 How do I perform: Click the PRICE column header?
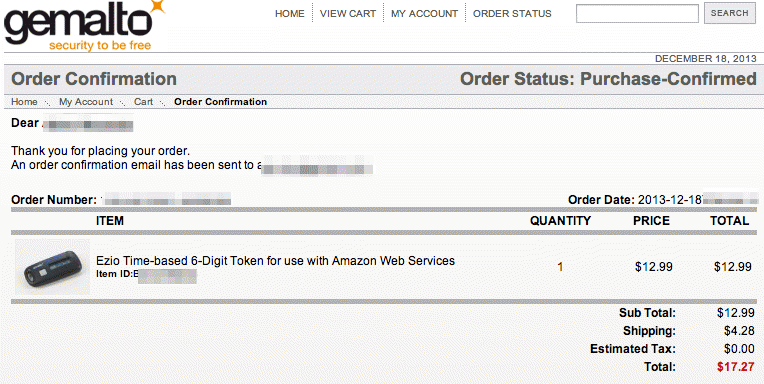(651, 221)
